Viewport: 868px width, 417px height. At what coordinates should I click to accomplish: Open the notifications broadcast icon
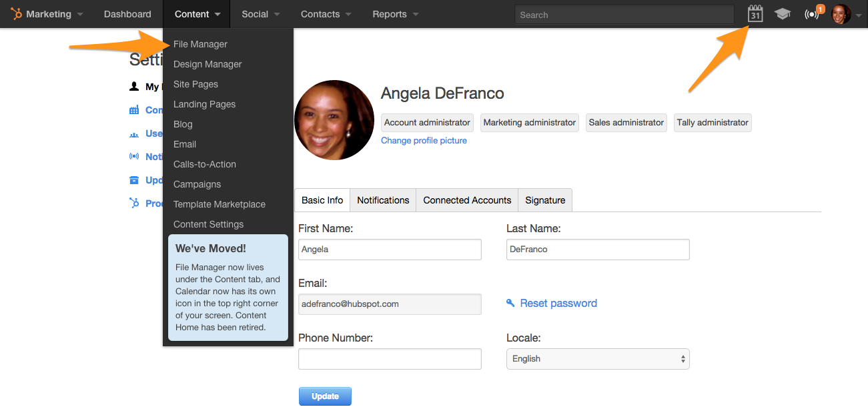coord(811,15)
